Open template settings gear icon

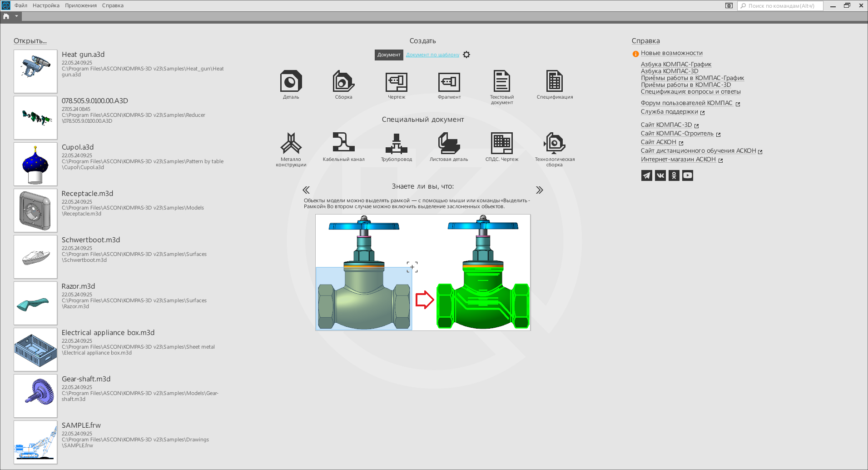point(466,55)
